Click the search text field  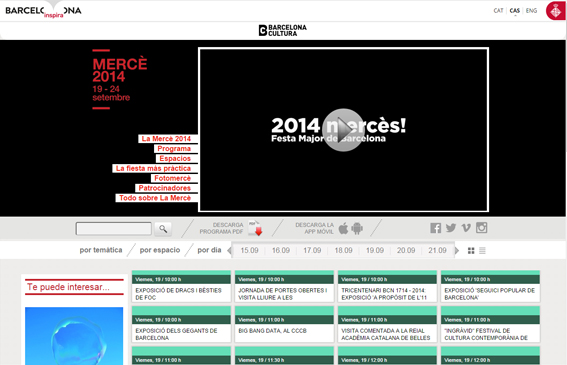(x=114, y=229)
